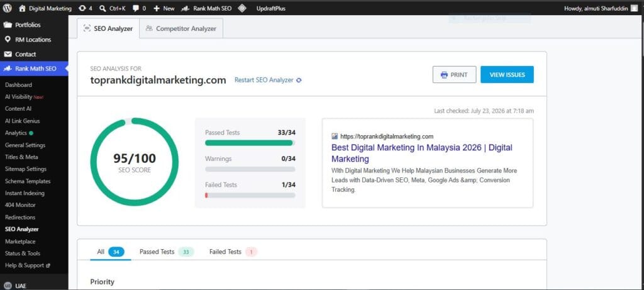Click the green Analytics status dot

coord(31,133)
